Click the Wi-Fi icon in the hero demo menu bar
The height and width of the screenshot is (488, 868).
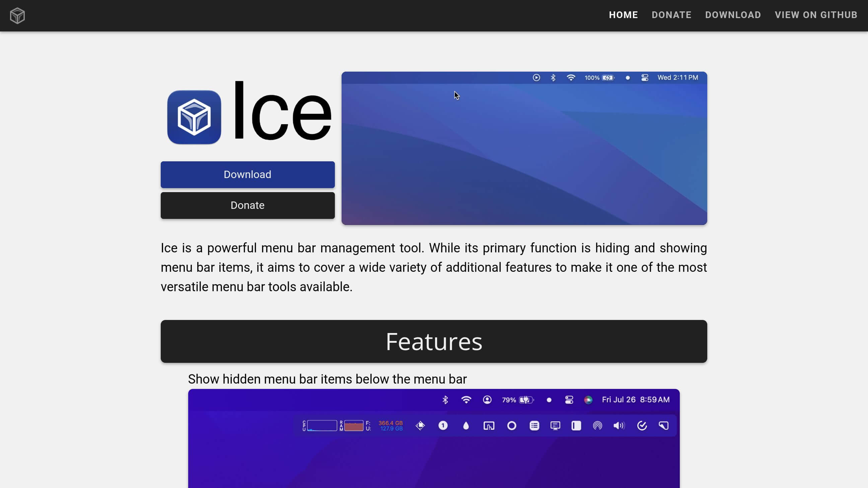click(571, 78)
